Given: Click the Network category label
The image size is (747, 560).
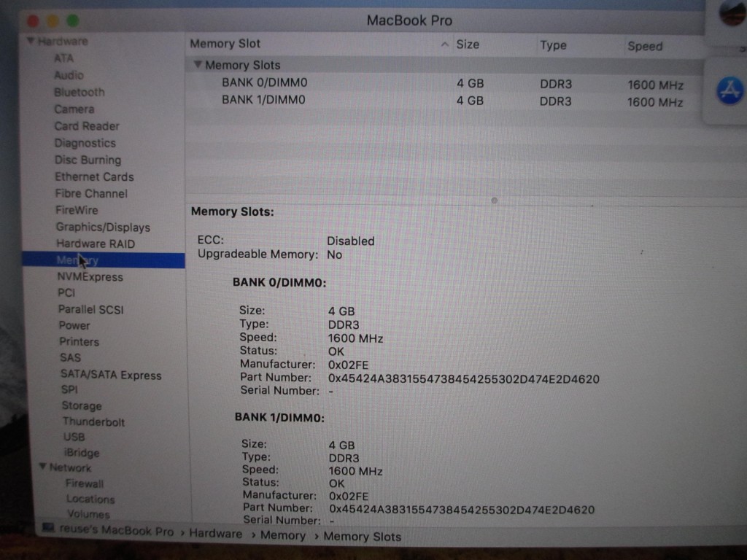Looking at the screenshot, I should (x=71, y=467).
